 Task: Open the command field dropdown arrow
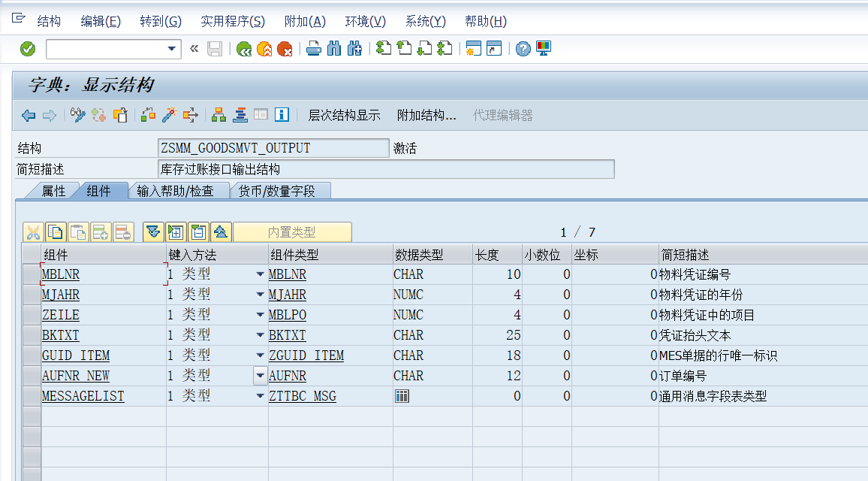tap(172, 50)
